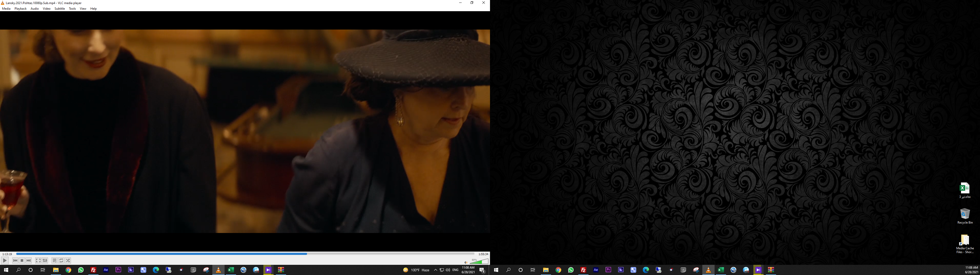Image resolution: width=980 pixels, height=275 pixels.
Task: Toggle random shuffle playback
Action: click(68, 260)
